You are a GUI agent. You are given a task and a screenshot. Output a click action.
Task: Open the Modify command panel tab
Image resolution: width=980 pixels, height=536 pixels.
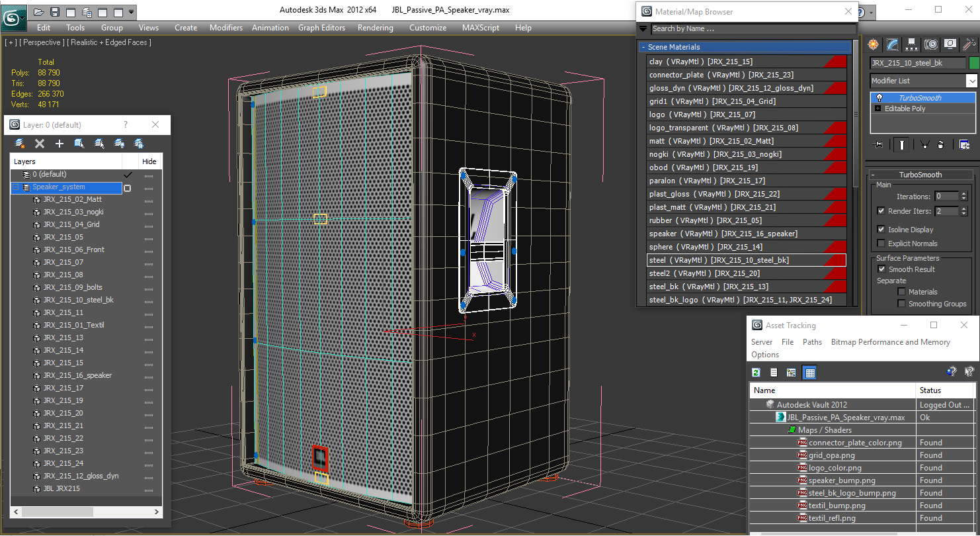pos(893,44)
